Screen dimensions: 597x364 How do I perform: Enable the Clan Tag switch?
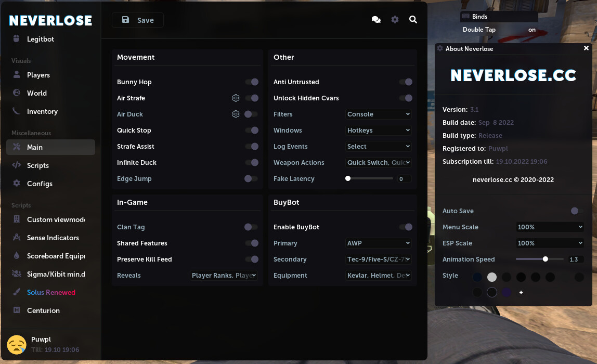click(251, 227)
